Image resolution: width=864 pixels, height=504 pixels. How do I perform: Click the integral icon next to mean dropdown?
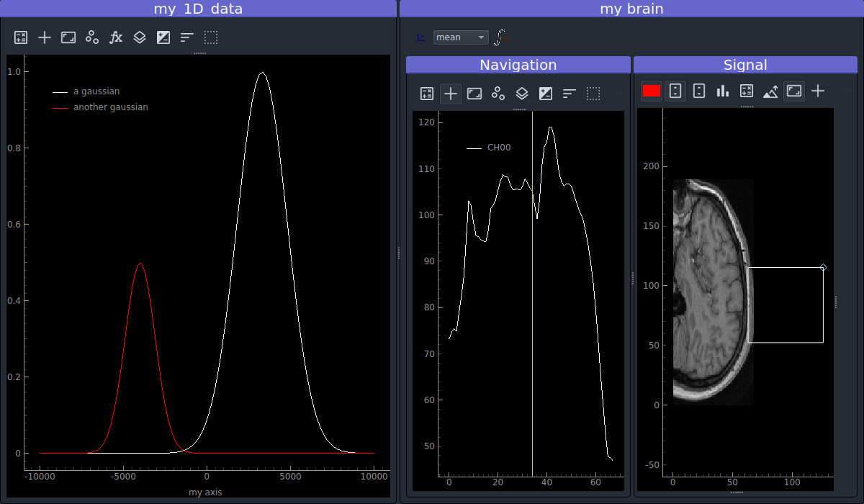[x=502, y=37]
